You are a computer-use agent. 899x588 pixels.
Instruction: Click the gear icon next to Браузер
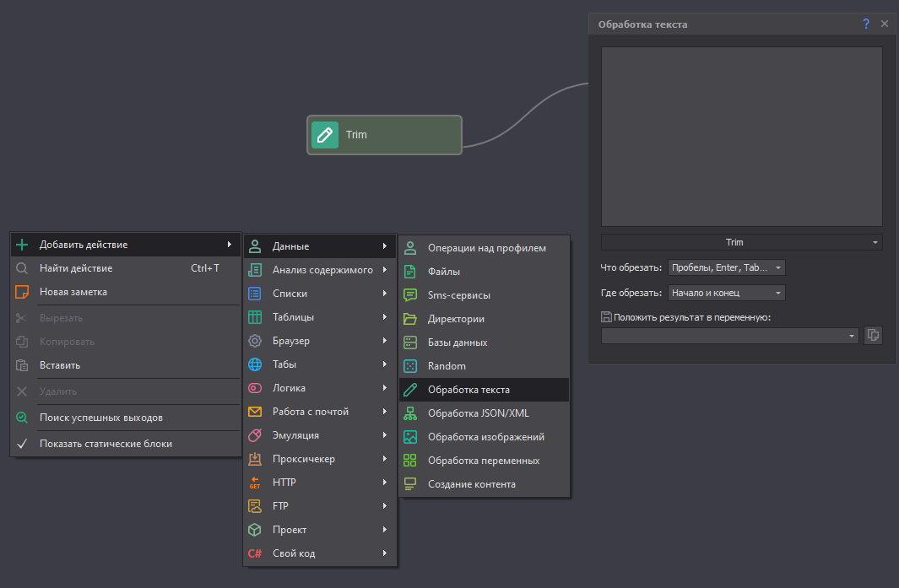tap(255, 341)
